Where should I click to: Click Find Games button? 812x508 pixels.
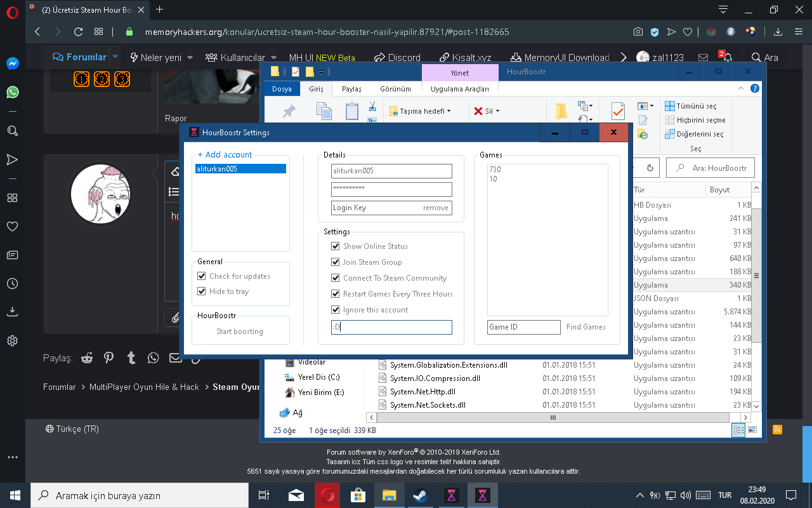586,327
